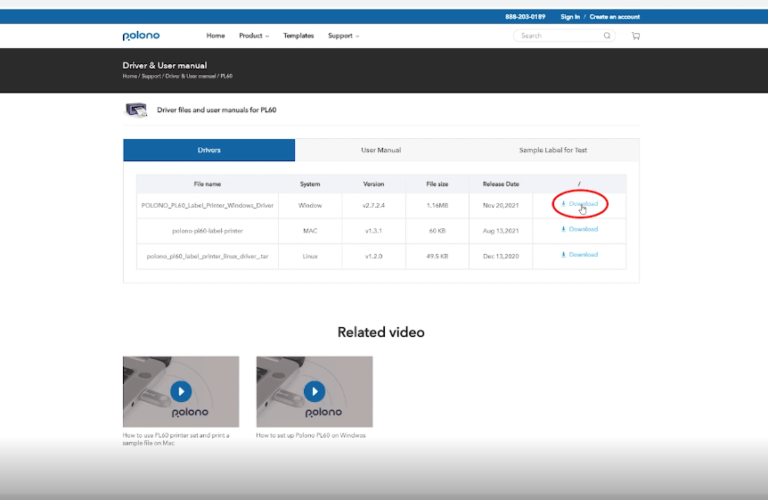
Task: Click the Home breadcrumb link
Action: (130, 76)
